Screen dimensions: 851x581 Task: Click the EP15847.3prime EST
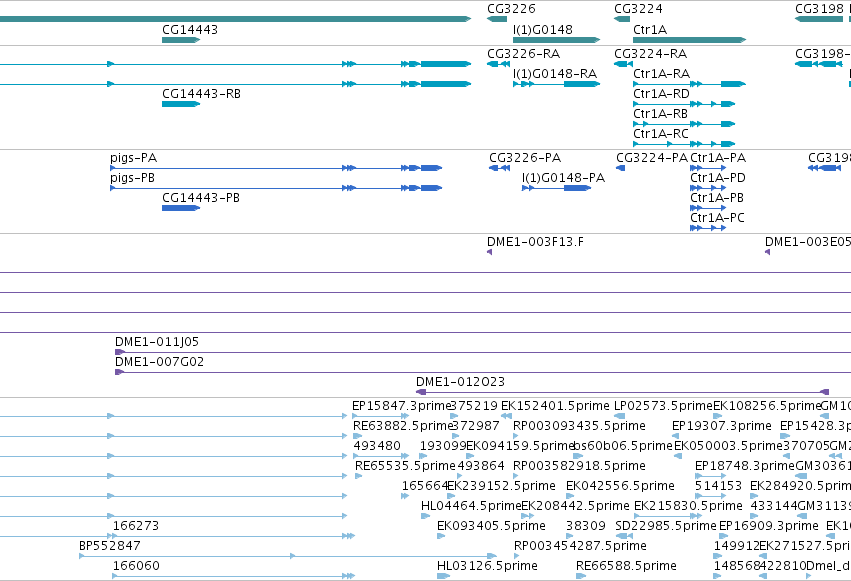[x=380, y=416]
